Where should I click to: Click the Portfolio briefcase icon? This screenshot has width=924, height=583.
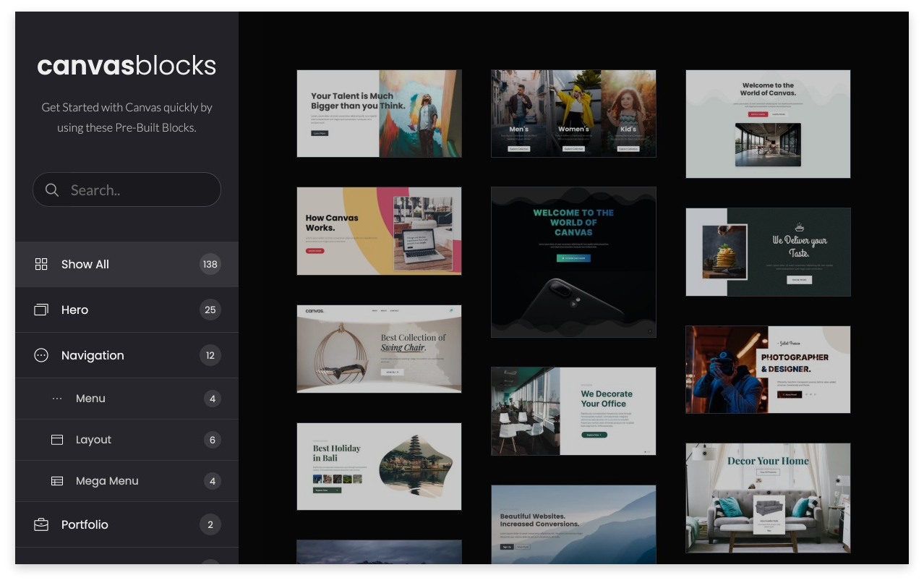(41, 524)
